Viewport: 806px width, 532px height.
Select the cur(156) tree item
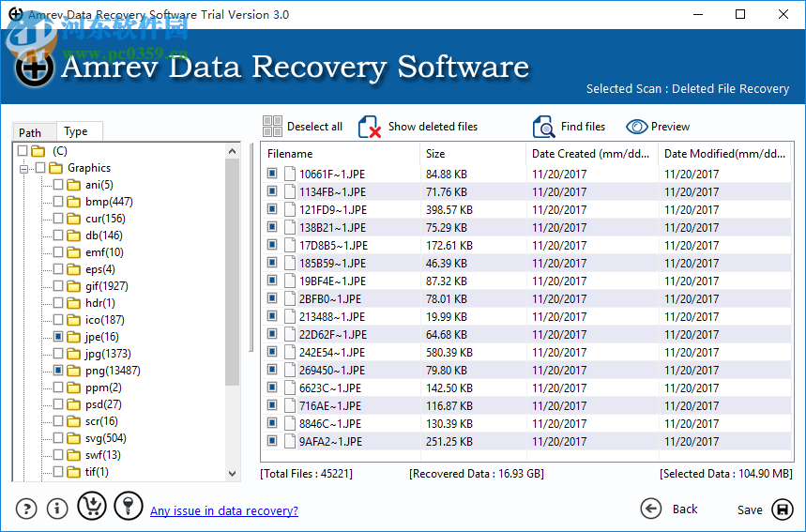coord(105,219)
